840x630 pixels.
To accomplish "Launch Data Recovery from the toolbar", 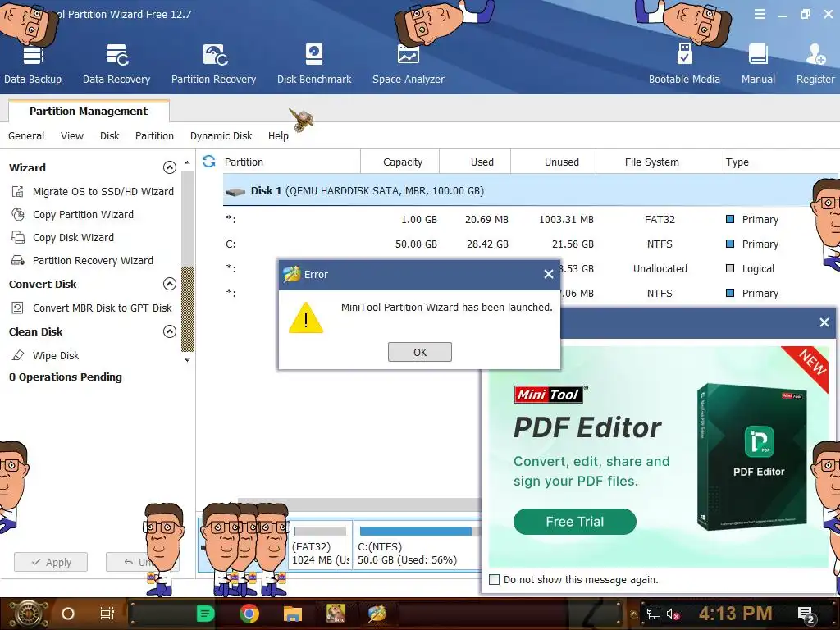I will [116, 64].
